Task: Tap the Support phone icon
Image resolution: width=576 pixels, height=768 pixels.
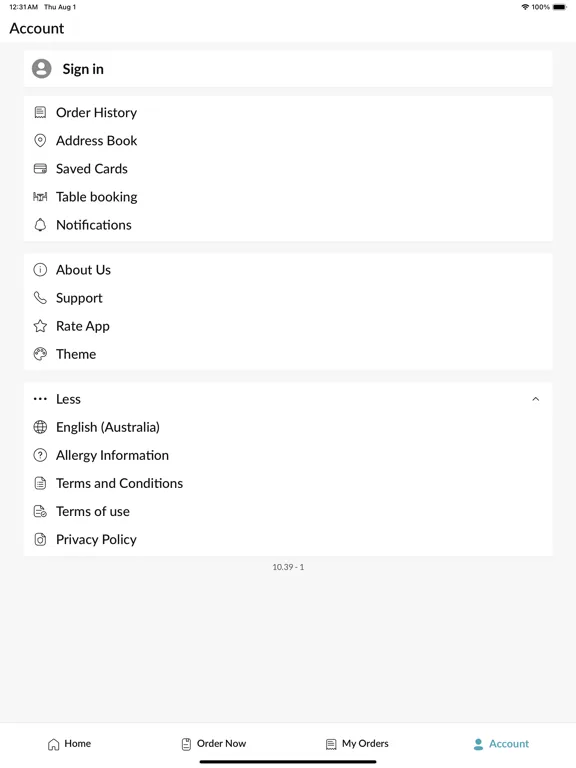Action: click(40, 298)
